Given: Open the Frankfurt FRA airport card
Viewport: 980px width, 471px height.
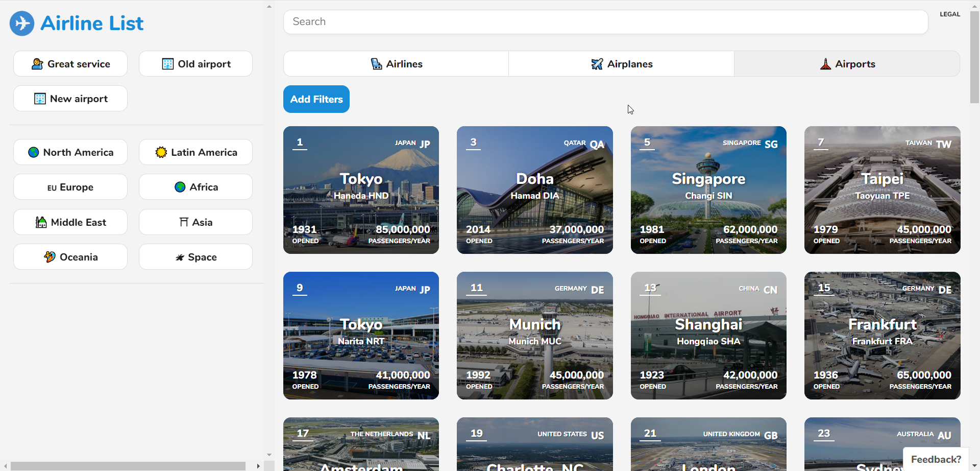Looking at the screenshot, I should pyautogui.click(x=882, y=336).
